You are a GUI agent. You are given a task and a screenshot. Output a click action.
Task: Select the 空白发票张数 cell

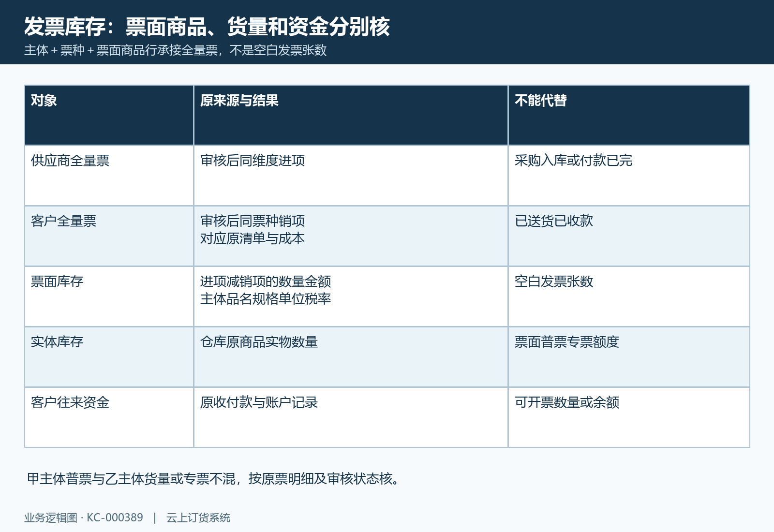629,296
